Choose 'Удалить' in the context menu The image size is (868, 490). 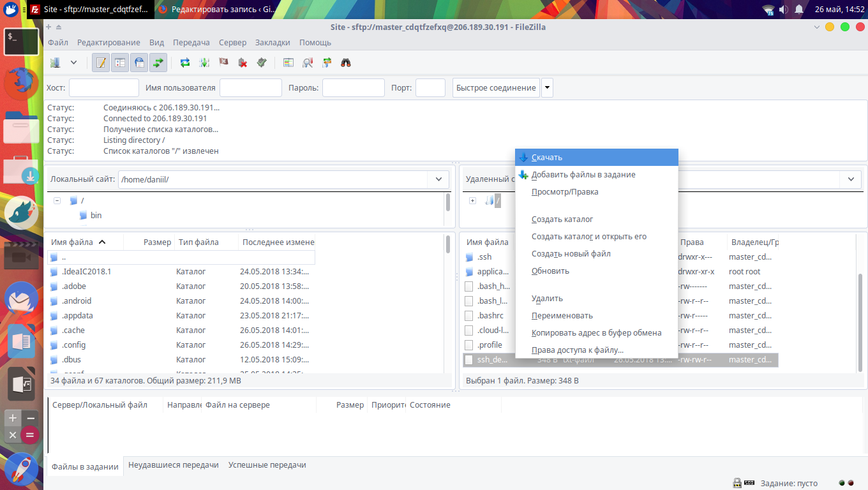597,298
